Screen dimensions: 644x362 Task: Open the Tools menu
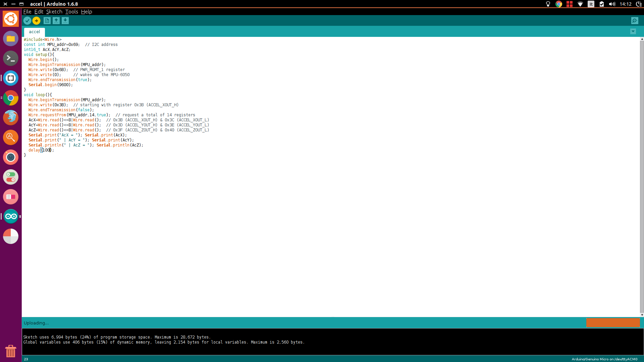(x=71, y=12)
